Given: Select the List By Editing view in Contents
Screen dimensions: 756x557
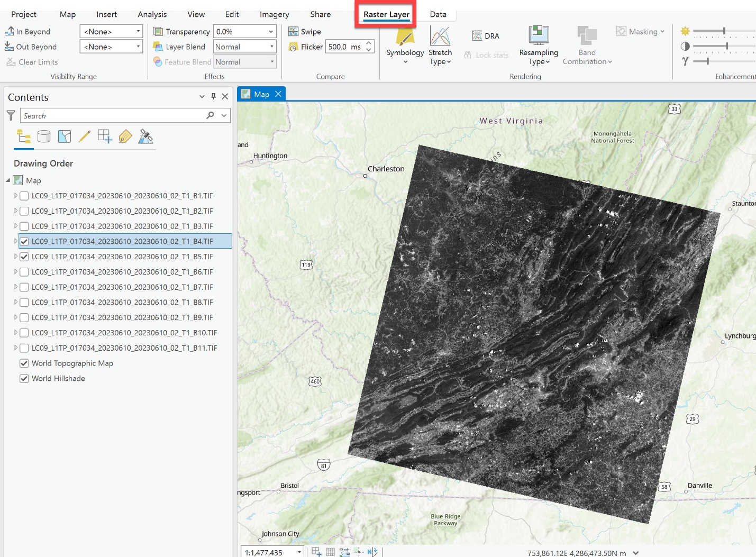Looking at the screenshot, I should click(x=84, y=136).
